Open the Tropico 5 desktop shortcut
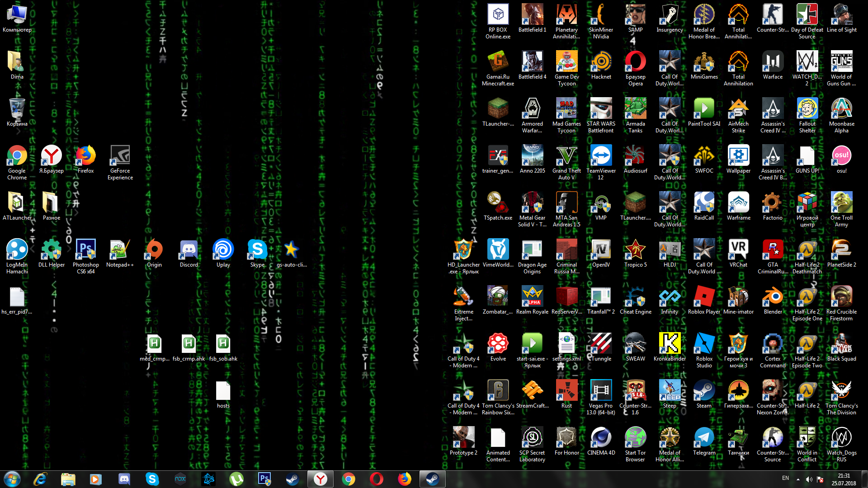The height and width of the screenshot is (488, 868). (636, 253)
